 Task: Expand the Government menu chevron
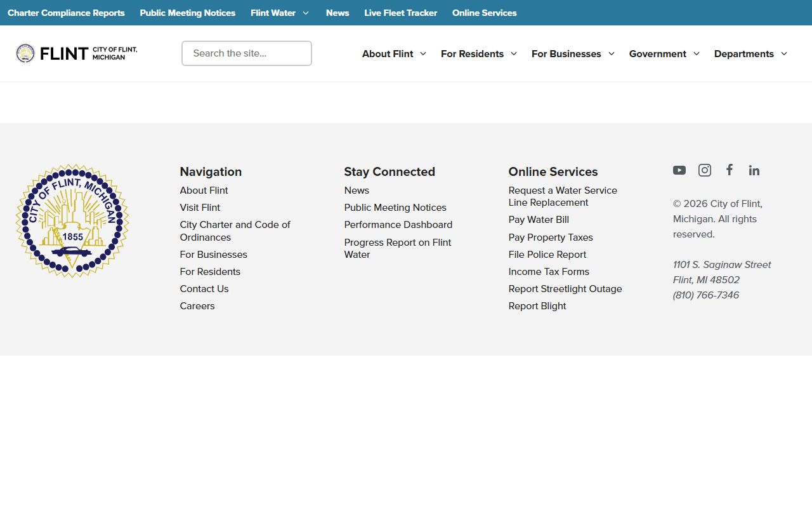(x=697, y=53)
